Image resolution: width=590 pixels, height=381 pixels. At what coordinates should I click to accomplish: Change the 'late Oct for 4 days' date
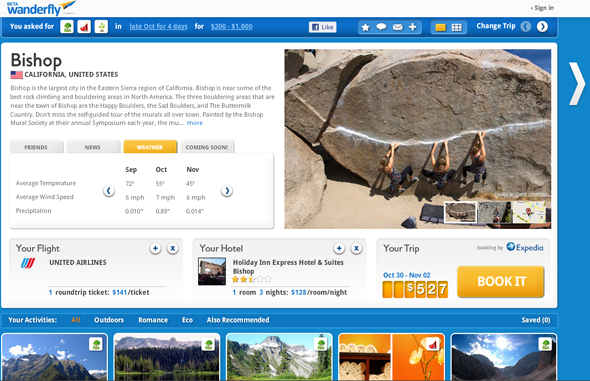tap(158, 26)
